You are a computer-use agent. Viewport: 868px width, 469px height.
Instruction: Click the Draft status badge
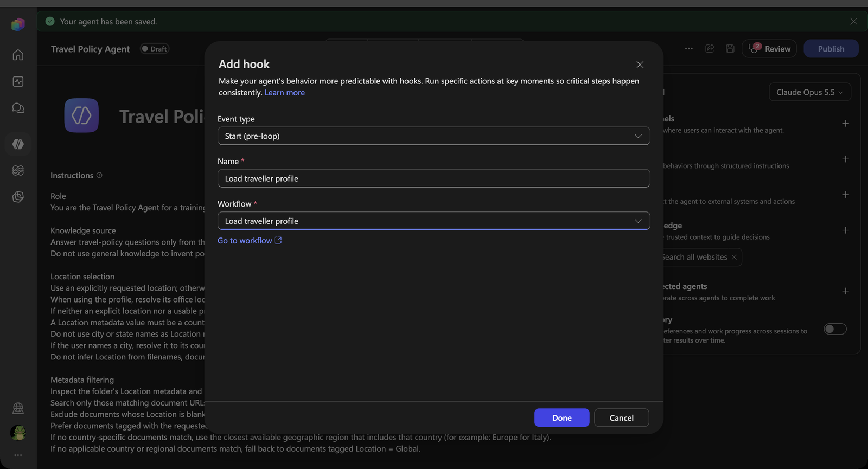pyautogui.click(x=155, y=49)
